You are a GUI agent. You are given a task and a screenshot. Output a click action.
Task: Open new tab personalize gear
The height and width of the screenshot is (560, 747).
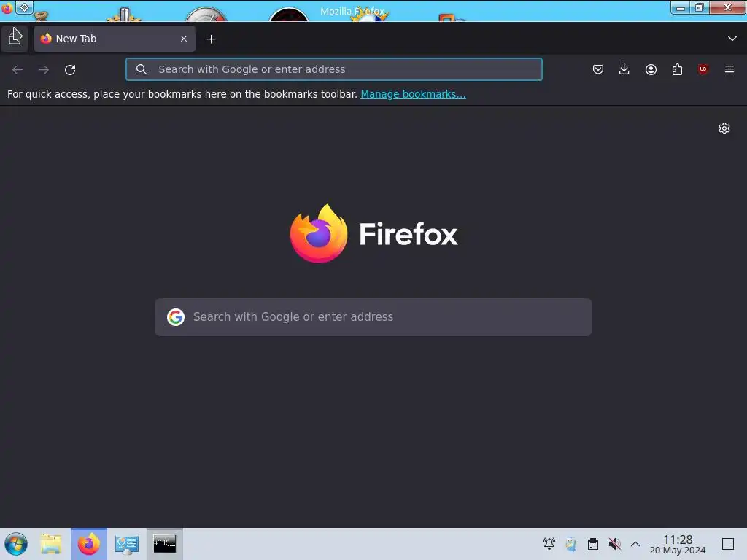[724, 128]
